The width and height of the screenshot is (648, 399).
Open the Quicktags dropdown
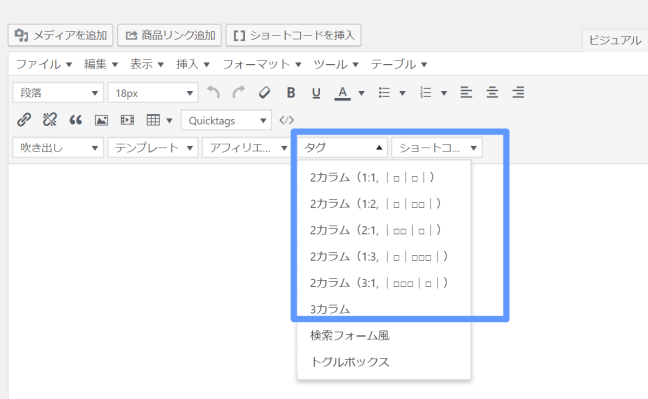pyautogui.click(x=226, y=120)
